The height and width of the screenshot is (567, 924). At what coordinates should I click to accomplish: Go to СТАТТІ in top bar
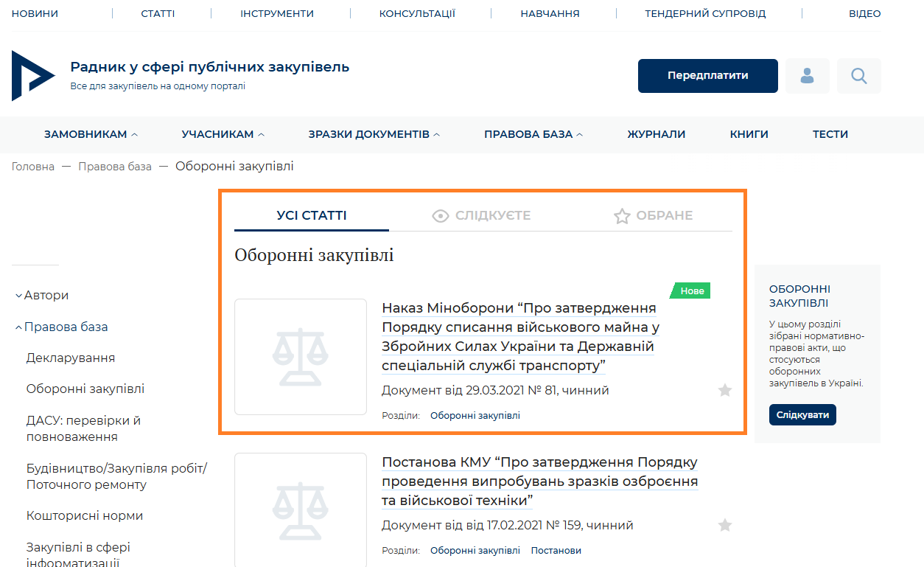(158, 13)
